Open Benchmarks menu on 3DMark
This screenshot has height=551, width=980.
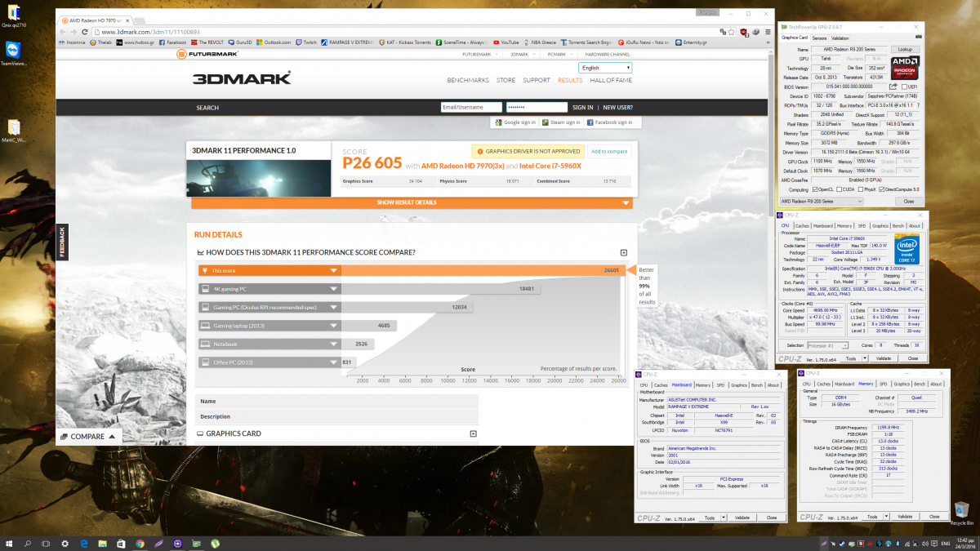pos(468,80)
